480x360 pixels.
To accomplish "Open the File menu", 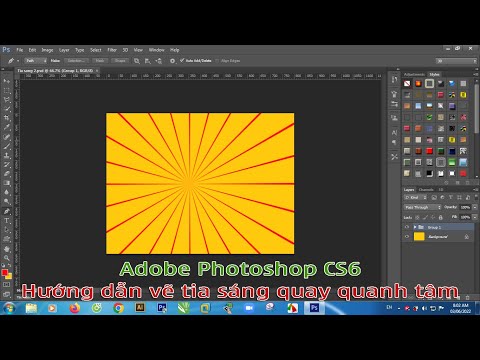I will 20,50.
